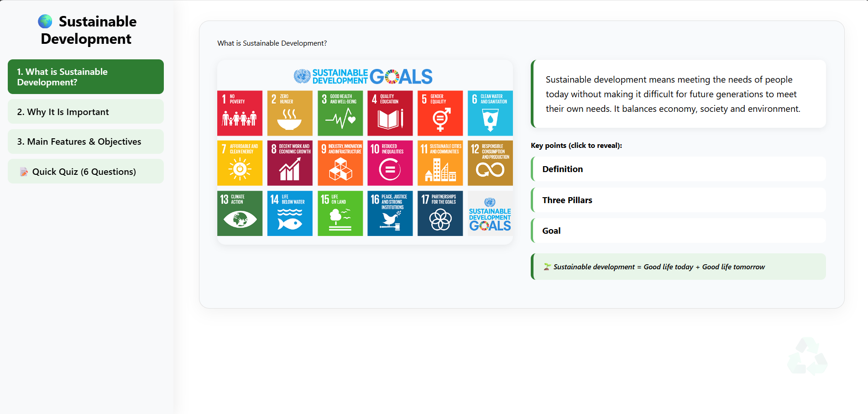
Task: Select the Partnerships for the Goals tile
Action: [x=440, y=213]
